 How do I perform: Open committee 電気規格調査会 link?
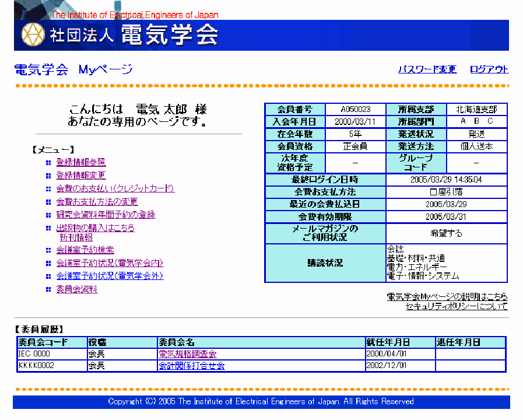188,354
